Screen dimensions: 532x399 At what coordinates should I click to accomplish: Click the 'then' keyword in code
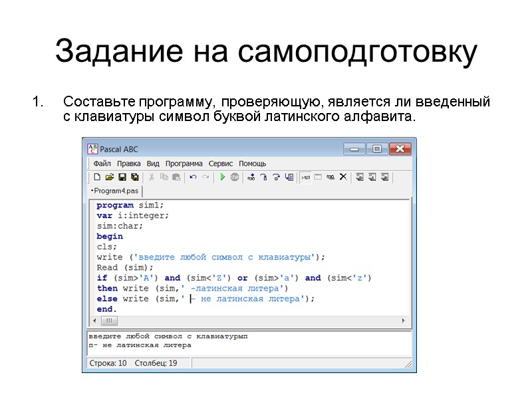(x=107, y=289)
